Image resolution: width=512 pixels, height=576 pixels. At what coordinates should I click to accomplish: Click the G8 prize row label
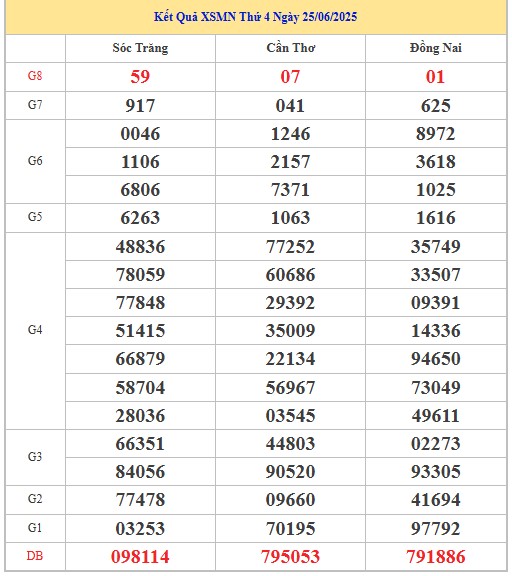(x=35, y=76)
